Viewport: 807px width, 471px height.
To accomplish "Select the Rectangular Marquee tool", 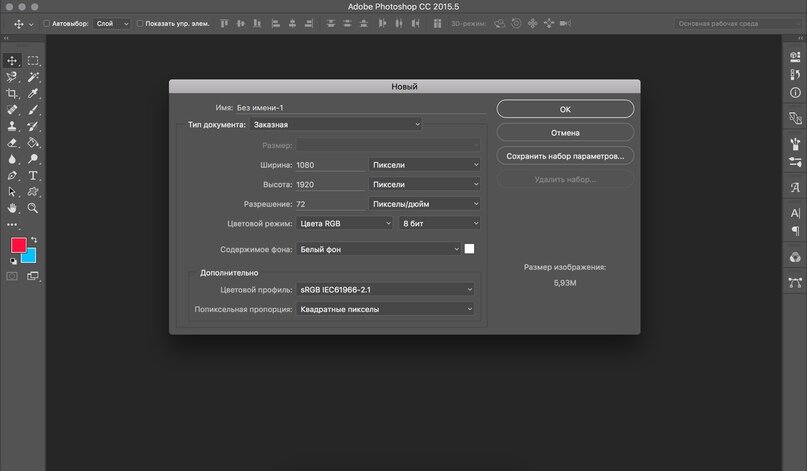I will [x=33, y=61].
